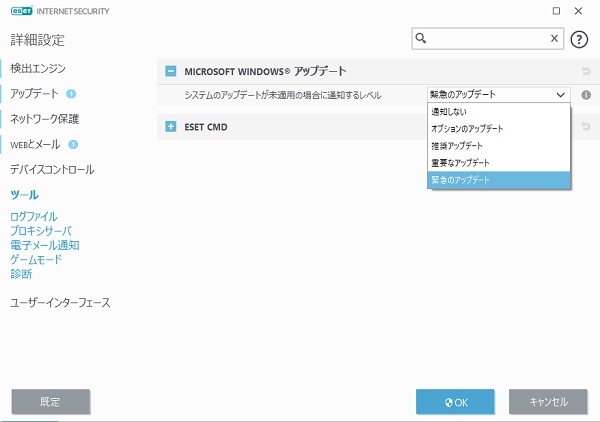Confirm settings with OK button
The width and height of the screenshot is (600, 422).
(x=455, y=402)
